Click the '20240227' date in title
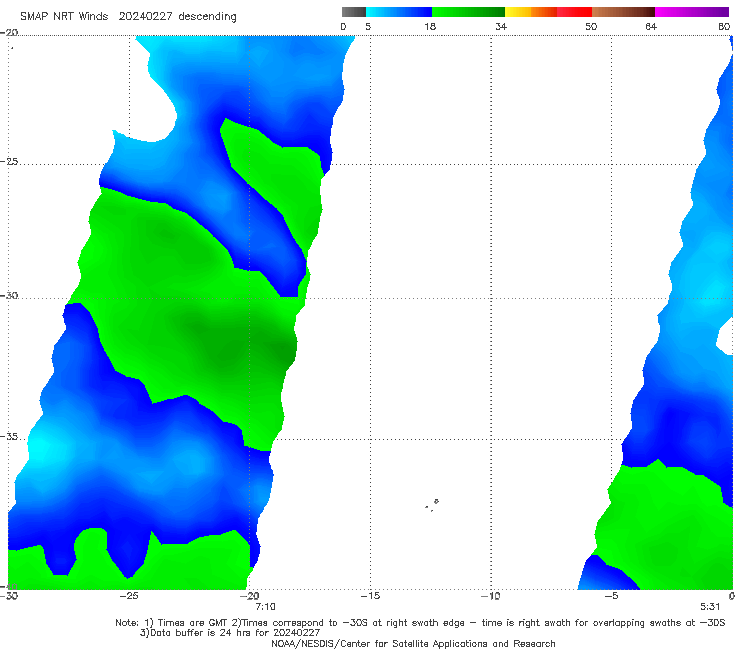The height and width of the screenshot is (650, 740). (146, 17)
